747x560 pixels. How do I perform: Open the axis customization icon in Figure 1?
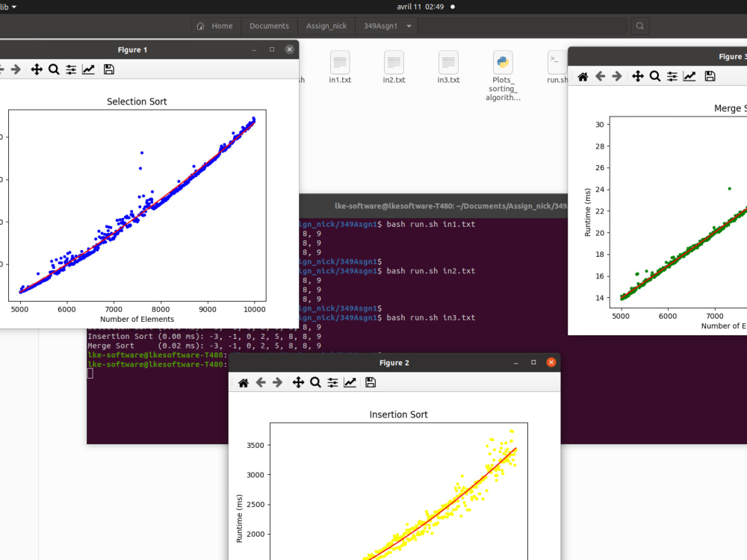pos(88,69)
